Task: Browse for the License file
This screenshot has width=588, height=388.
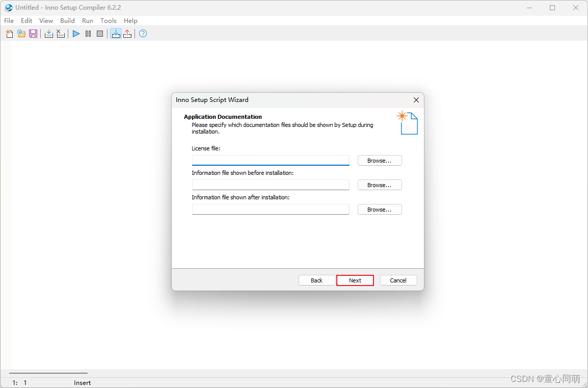Action: click(x=380, y=161)
